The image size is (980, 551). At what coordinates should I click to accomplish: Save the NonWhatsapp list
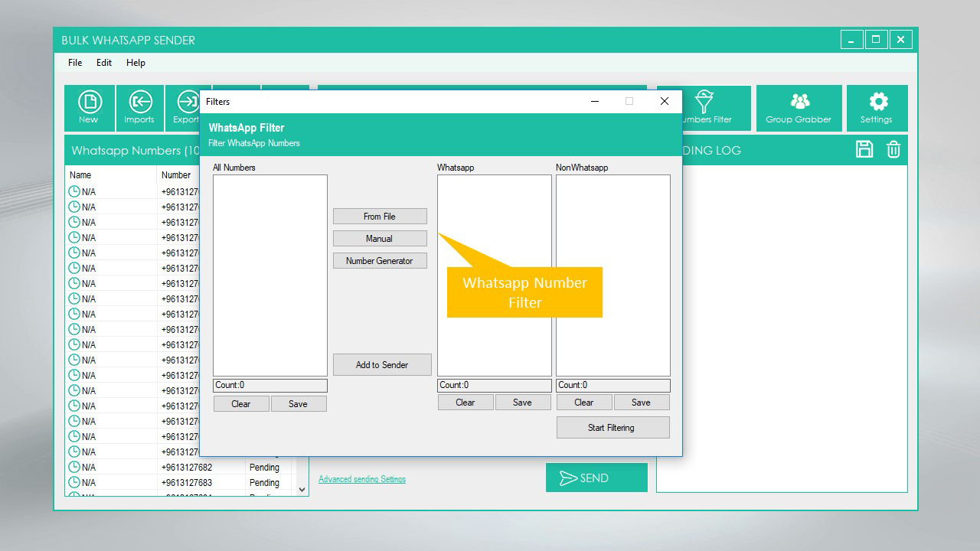click(x=642, y=402)
